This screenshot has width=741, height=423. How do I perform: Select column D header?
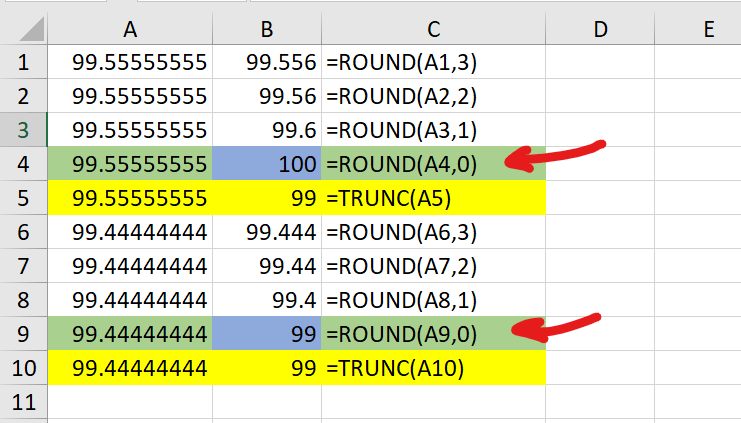(x=600, y=29)
